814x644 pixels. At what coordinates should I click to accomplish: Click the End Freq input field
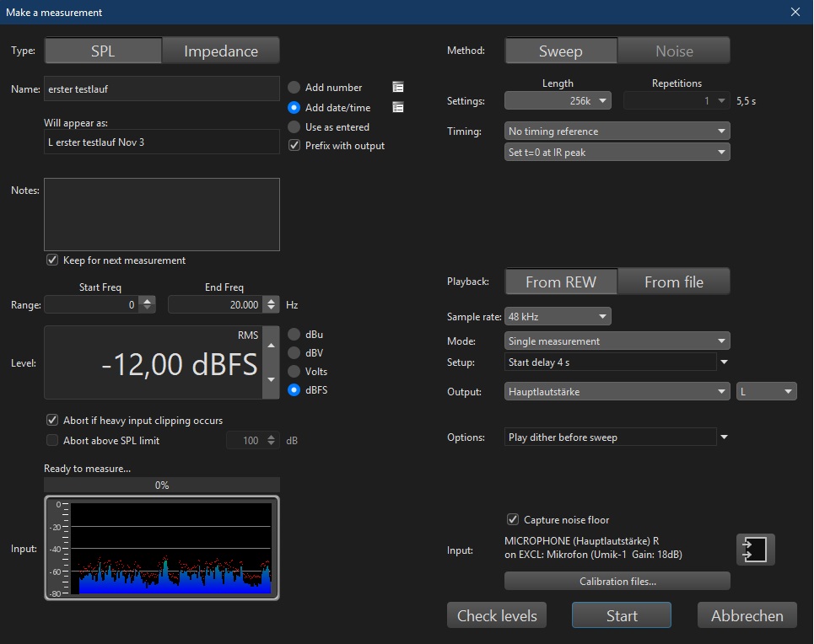[x=217, y=304]
